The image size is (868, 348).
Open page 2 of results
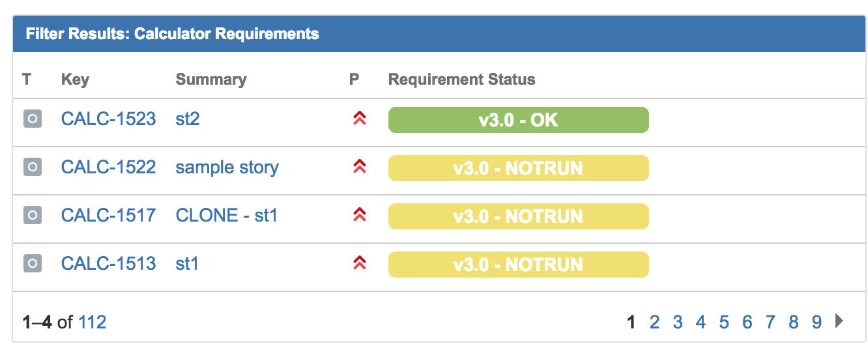coord(655,321)
